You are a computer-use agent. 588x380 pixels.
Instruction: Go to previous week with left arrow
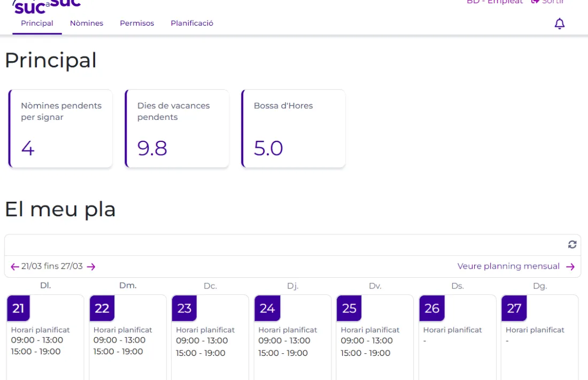point(14,267)
